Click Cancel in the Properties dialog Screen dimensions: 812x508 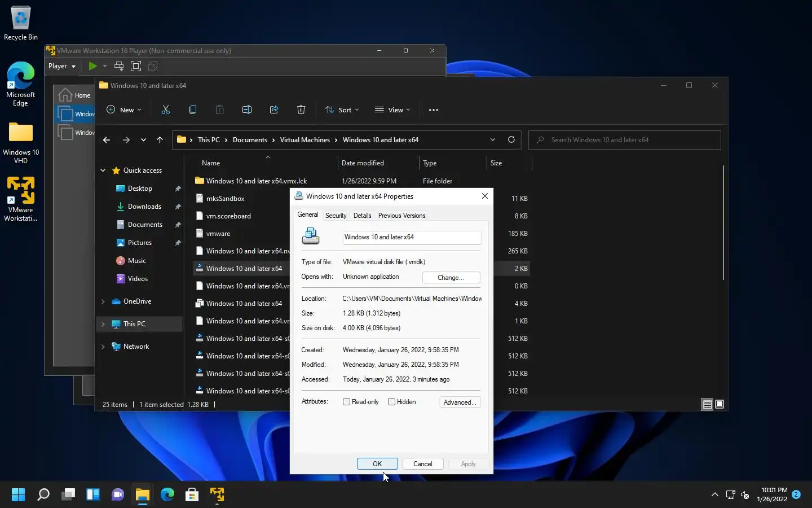coord(423,464)
